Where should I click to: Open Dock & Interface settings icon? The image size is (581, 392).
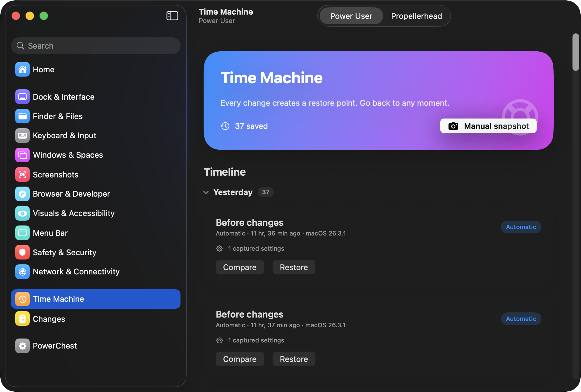click(x=22, y=97)
